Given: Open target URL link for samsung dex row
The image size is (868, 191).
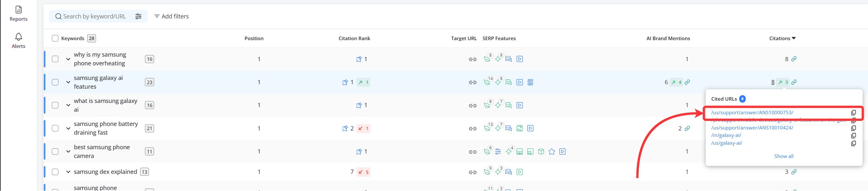Looking at the screenshot, I should [x=472, y=173].
